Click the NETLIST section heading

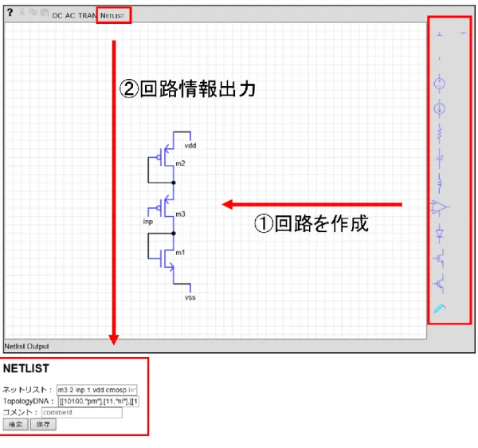[x=26, y=368]
